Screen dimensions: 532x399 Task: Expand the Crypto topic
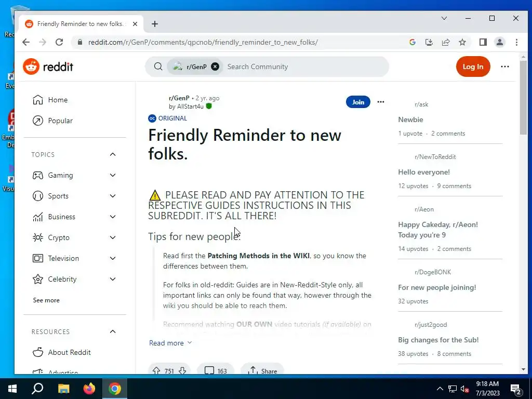click(113, 237)
